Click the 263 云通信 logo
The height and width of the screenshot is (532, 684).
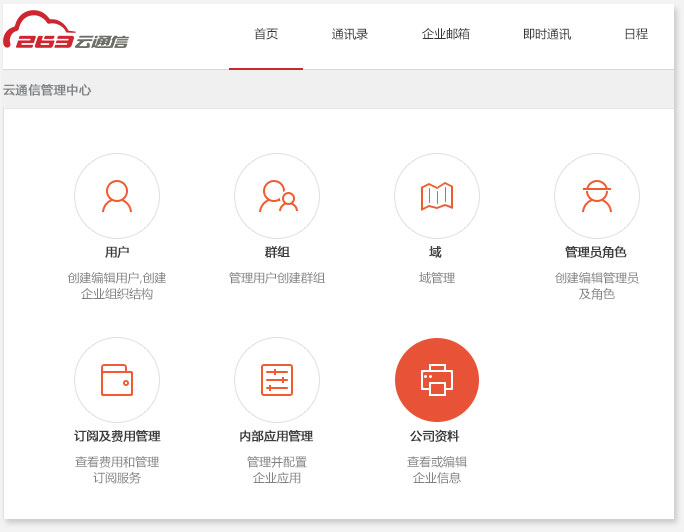pos(66,32)
